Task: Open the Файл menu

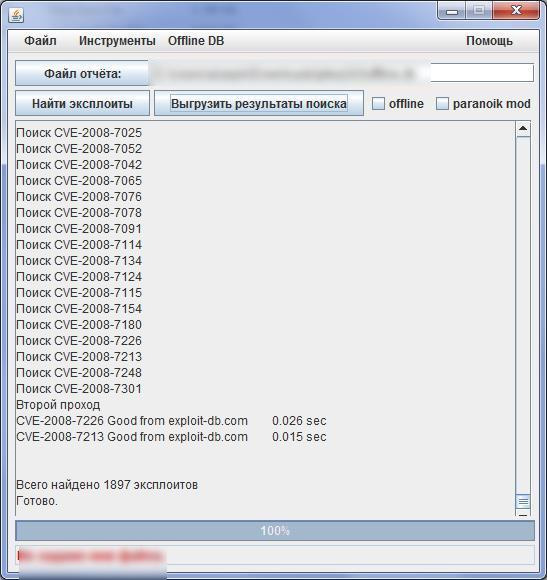Action: click(x=40, y=41)
